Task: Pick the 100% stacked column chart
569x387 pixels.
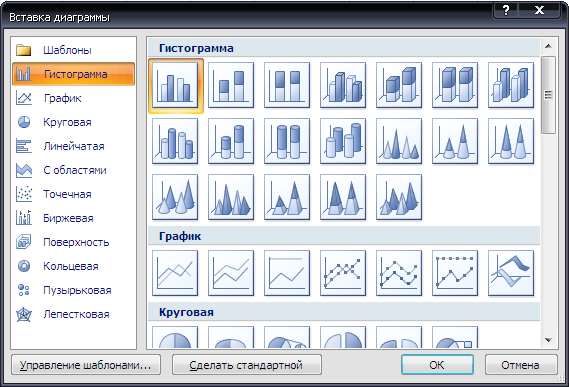Action: [287, 85]
